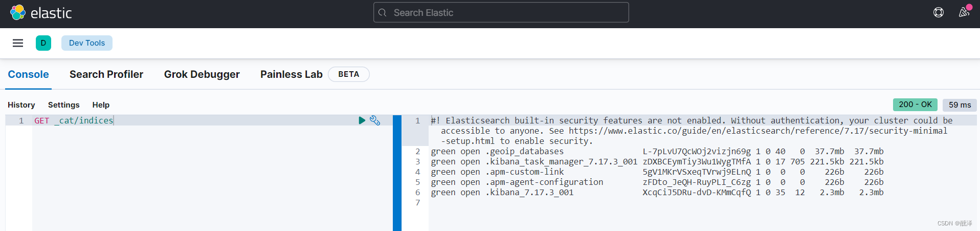Click the L-7pLvU7QcWOj2vizjn69g UUID

(697, 152)
